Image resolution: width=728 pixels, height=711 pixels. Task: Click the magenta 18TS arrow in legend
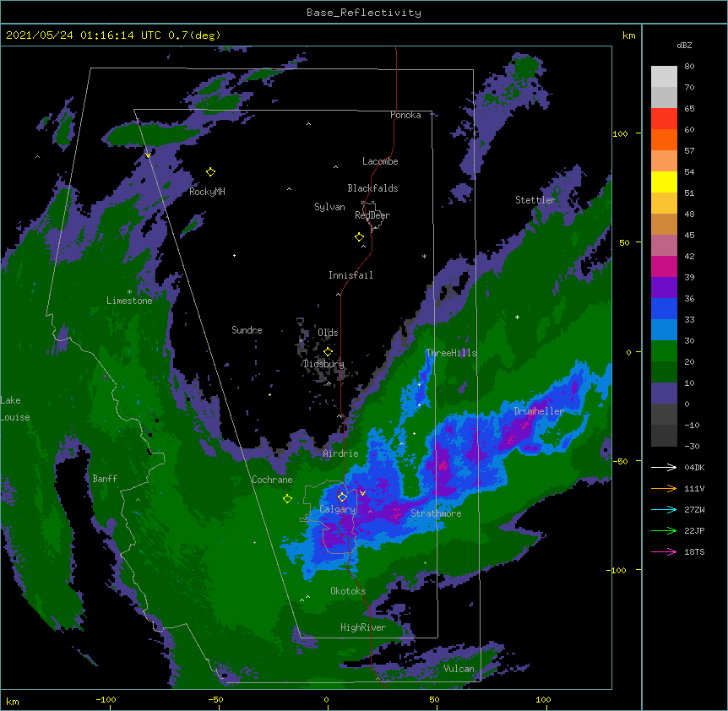pyautogui.click(x=664, y=551)
